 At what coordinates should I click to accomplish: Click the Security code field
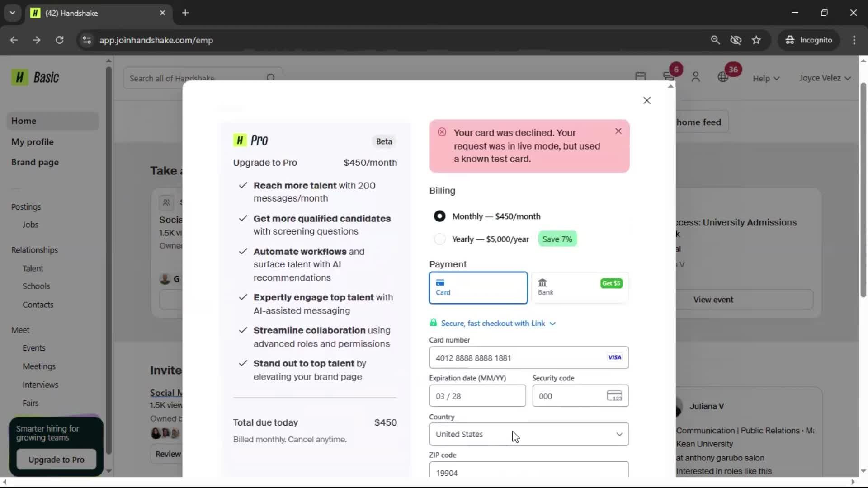(580, 396)
